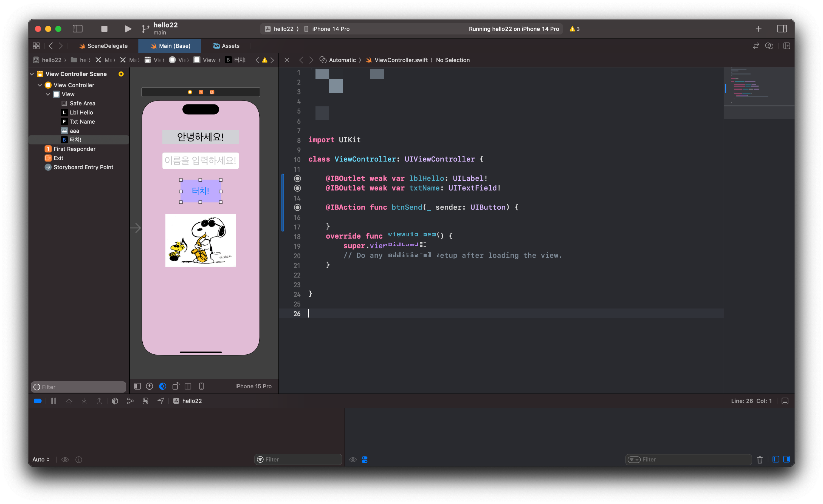Open the view hierarchy debugger icon
823x504 pixels.
point(115,401)
